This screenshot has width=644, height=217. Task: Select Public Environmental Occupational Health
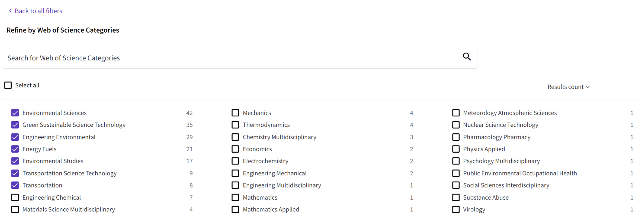click(x=456, y=173)
